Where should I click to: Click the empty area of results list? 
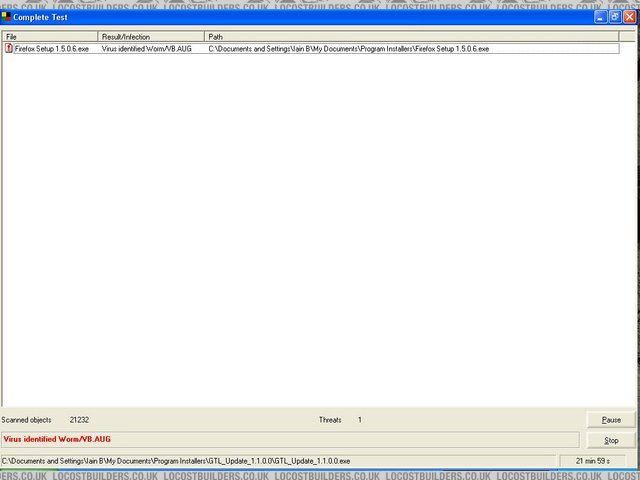pyautogui.click(x=320, y=230)
